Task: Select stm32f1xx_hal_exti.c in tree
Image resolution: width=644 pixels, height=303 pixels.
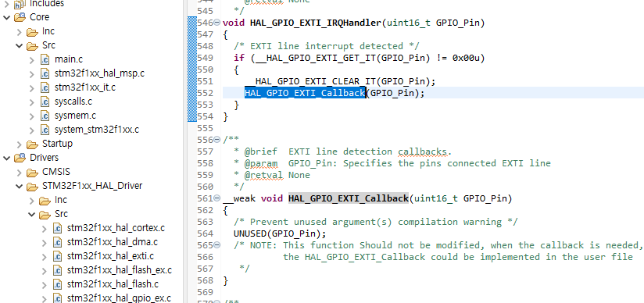Action: click(110, 256)
